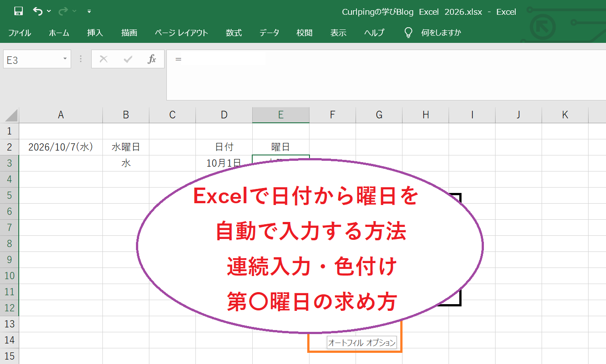606x364 pixels.
Task: Click cell B3 containing 水
Action: click(x=126, y=163)
